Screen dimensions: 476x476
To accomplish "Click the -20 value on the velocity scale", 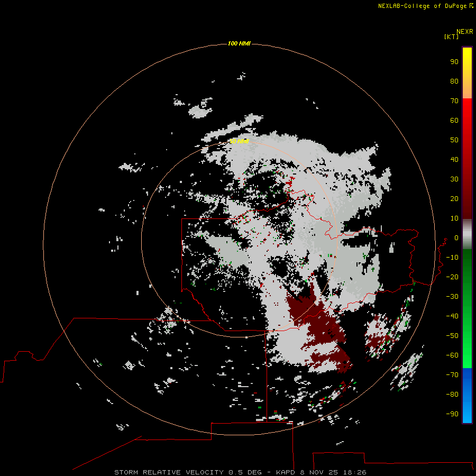I will click(452, 277).
